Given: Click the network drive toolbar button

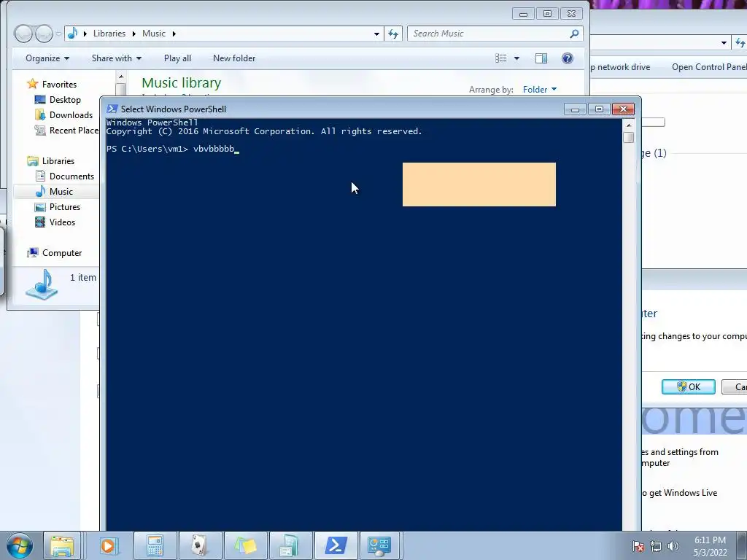Looking at the screenshot, I should click(619, 67).
